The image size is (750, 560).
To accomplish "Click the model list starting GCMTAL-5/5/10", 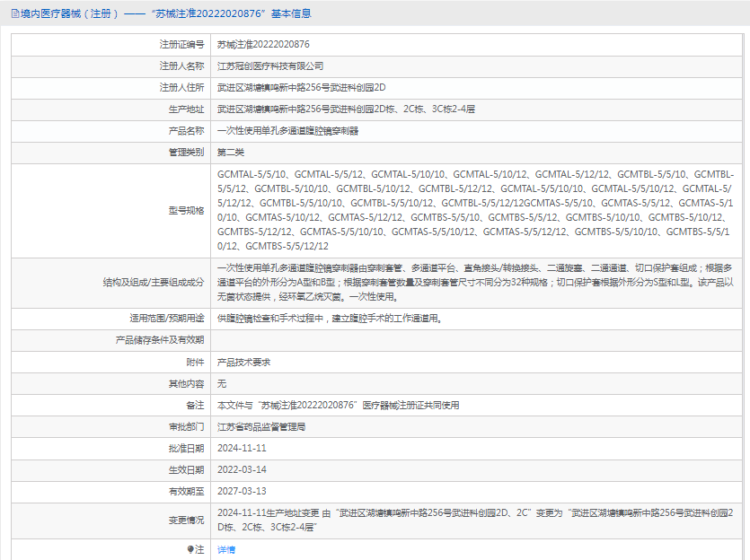I will point(475,210).
